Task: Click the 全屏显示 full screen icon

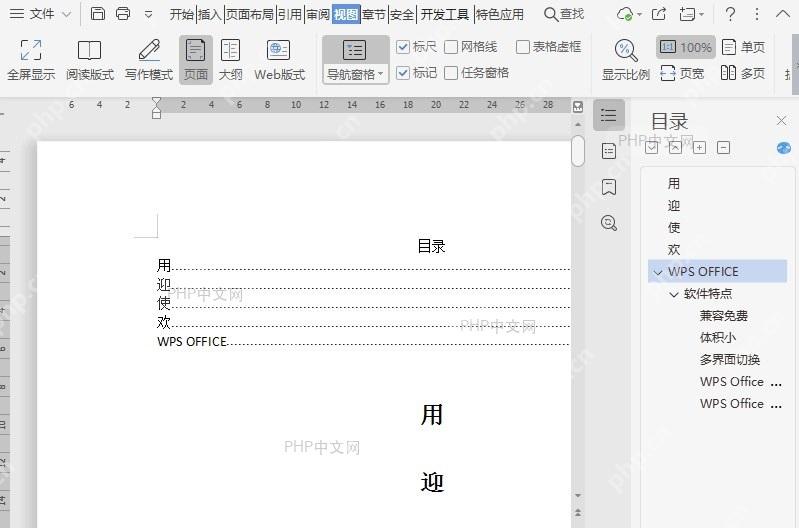Action: click(x=31, y=51)
